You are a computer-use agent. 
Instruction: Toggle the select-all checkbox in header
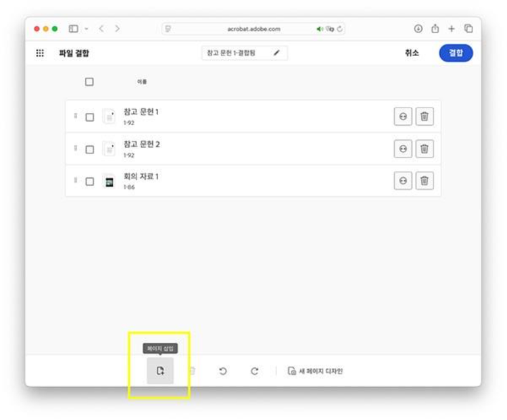[89, 82]
